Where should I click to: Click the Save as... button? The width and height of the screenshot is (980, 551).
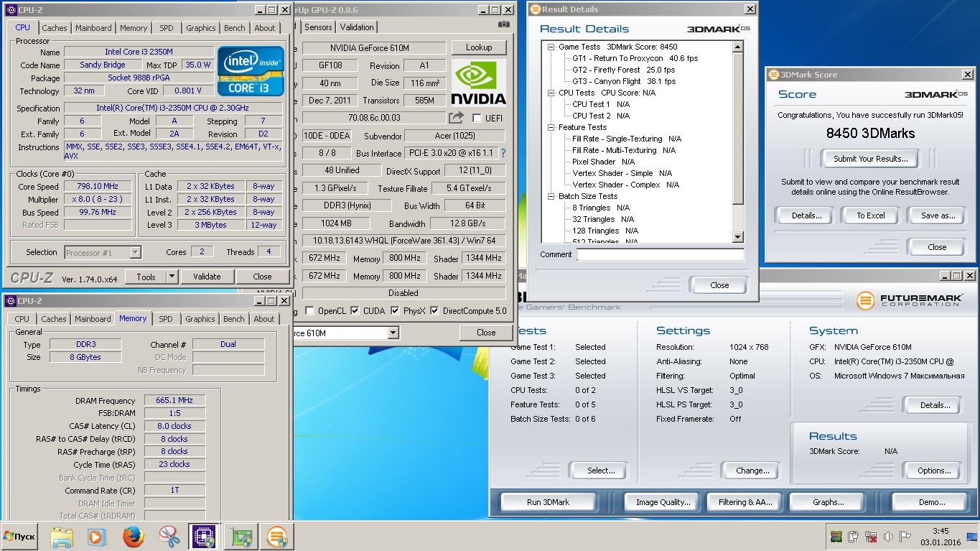[x=938, y=216]
